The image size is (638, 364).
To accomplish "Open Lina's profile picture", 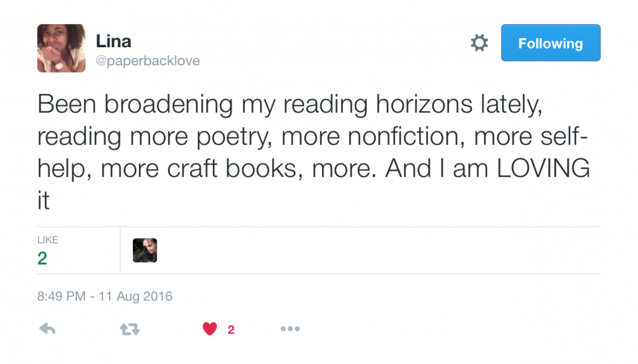I will tap(61, 48).
